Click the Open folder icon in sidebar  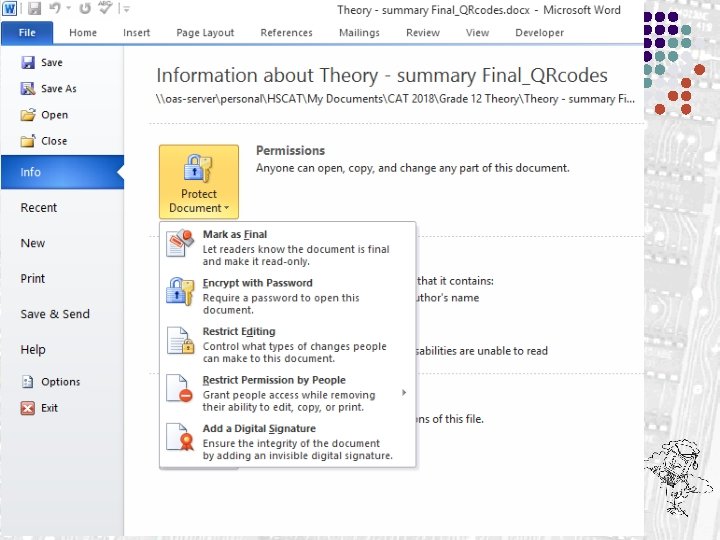pyautogui.click(x=28, y=114)
